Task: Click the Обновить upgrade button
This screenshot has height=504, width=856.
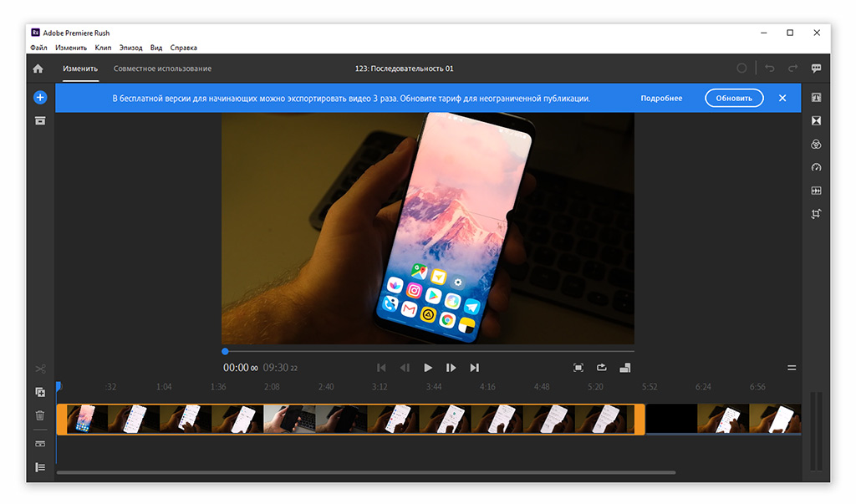Action: click(x=734, y=99)
